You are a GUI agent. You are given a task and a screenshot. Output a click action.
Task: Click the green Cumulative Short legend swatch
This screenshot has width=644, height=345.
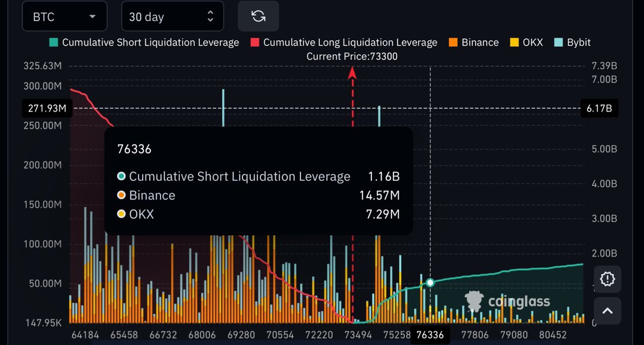click(x=53, y=42)
